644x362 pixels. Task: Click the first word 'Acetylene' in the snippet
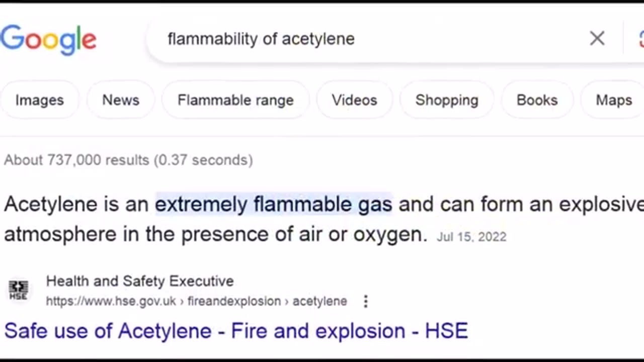(50, 204)
